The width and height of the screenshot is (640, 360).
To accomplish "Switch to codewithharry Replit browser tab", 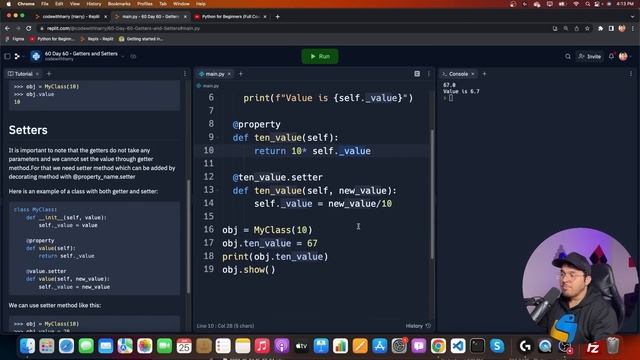I will tap(71, 17).
